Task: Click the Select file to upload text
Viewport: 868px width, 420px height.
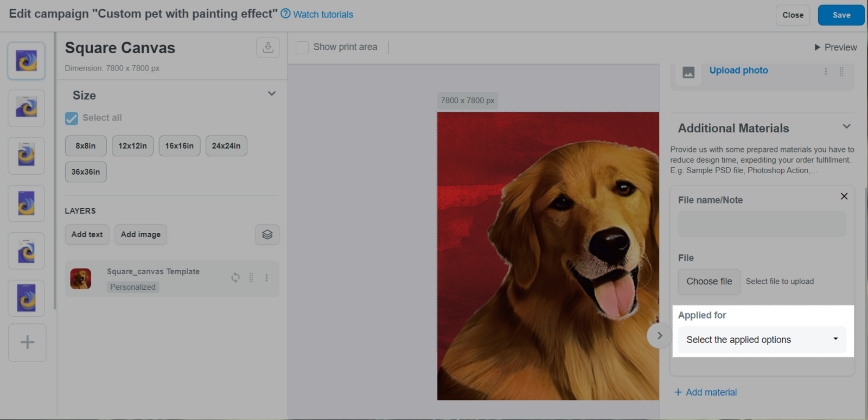Action: pos(780,281)
